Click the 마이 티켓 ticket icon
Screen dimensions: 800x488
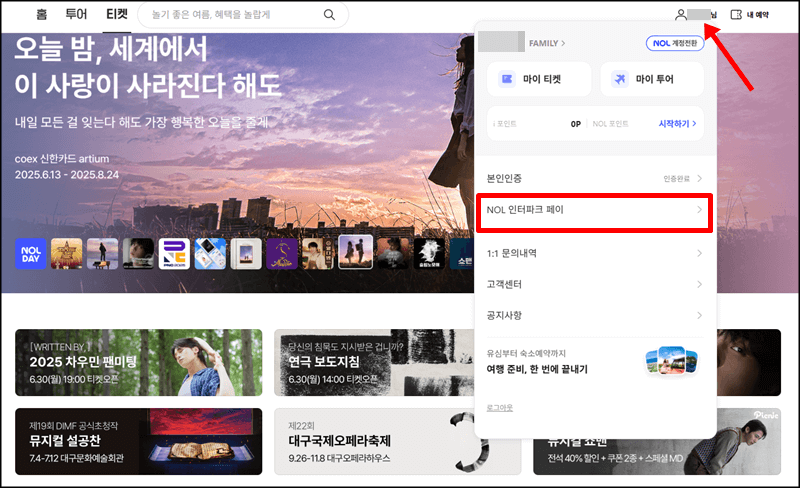(507, 79)
